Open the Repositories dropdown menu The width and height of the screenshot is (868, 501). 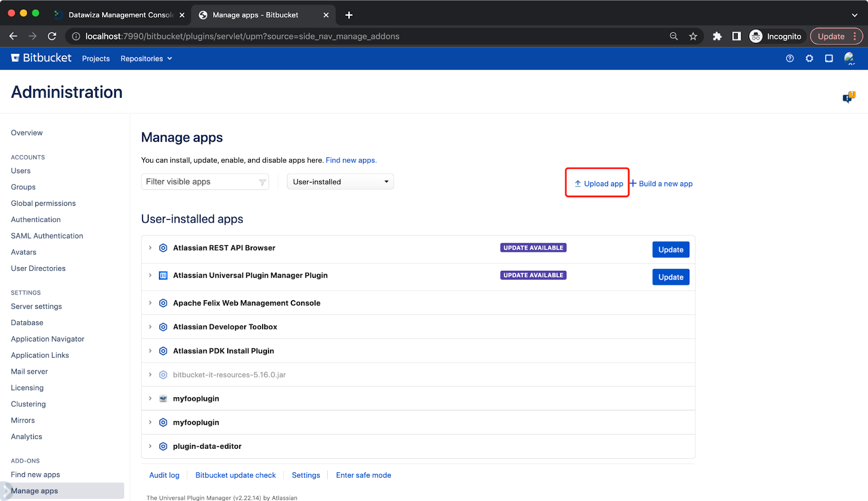tap(146, 59)
